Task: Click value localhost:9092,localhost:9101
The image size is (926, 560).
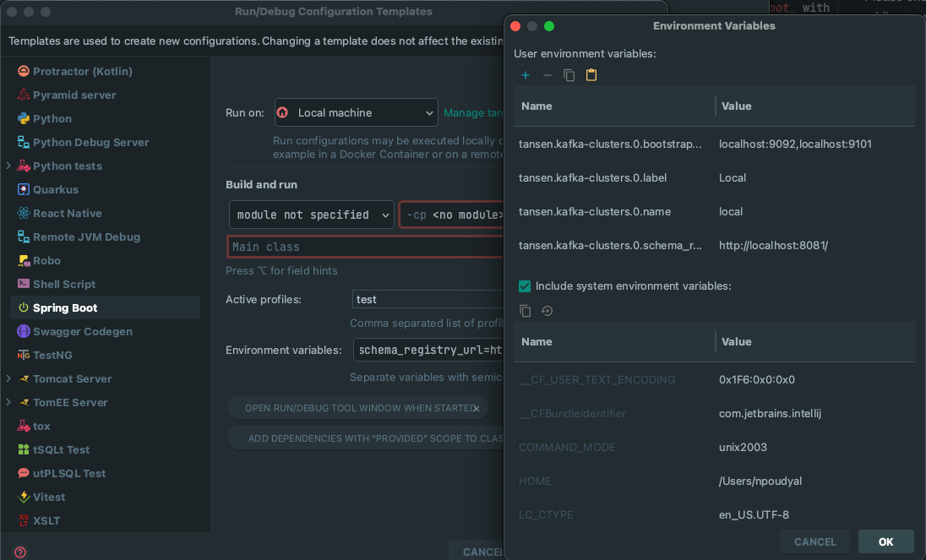Action: (x=795, y=144)
